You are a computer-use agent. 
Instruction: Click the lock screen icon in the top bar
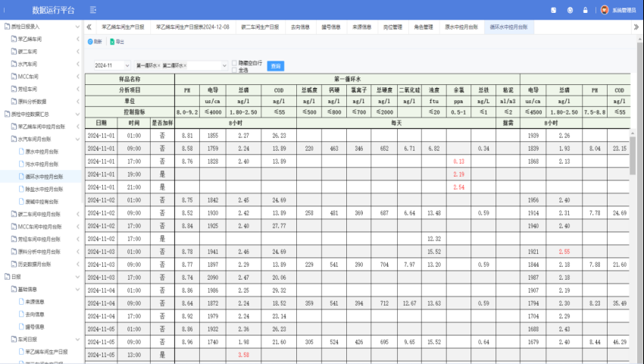tap(585, 11)
